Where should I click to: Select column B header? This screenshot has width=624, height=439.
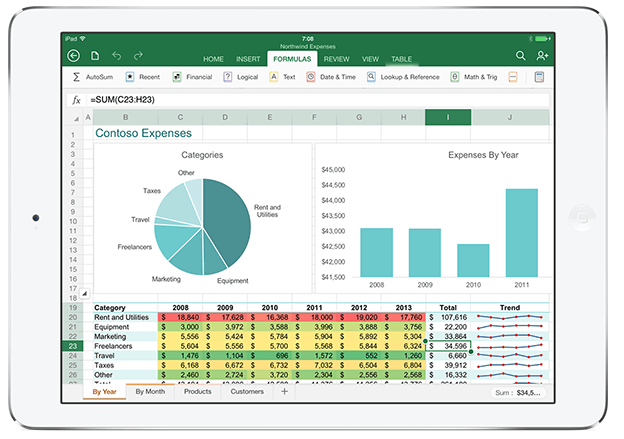click(x=125, y=117)
